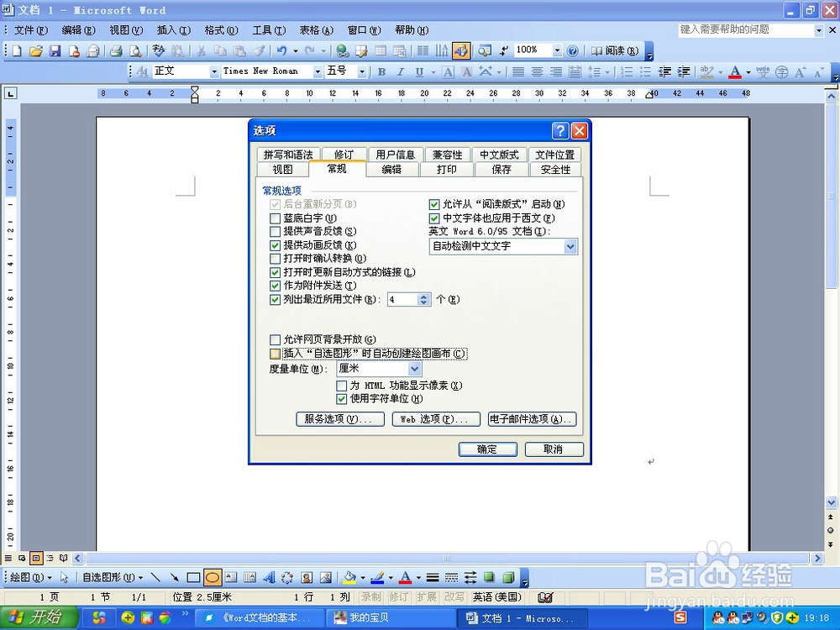The width and height of the screenshot is (840, 630).
Task: Click the New blank document icon
Action: coord(17,51)
